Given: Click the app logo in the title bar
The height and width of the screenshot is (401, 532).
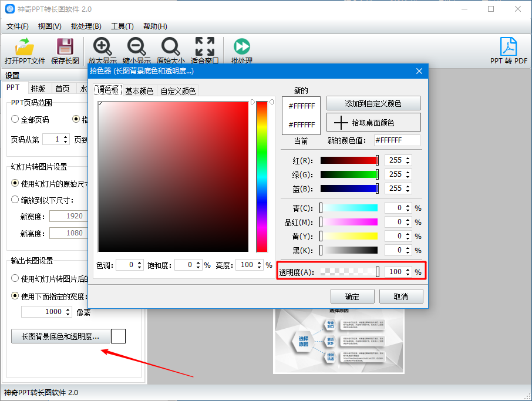Looking at the screenshot, I should (x=10, y=9).
